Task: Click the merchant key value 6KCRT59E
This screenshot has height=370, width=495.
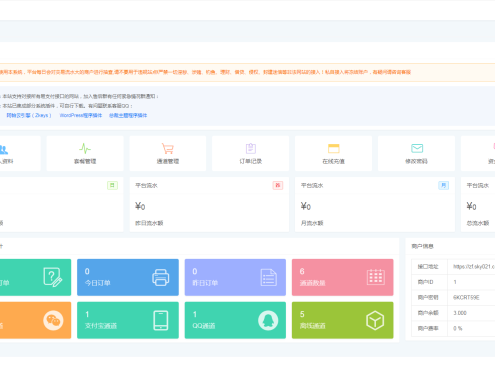Action: click(466, 297)
